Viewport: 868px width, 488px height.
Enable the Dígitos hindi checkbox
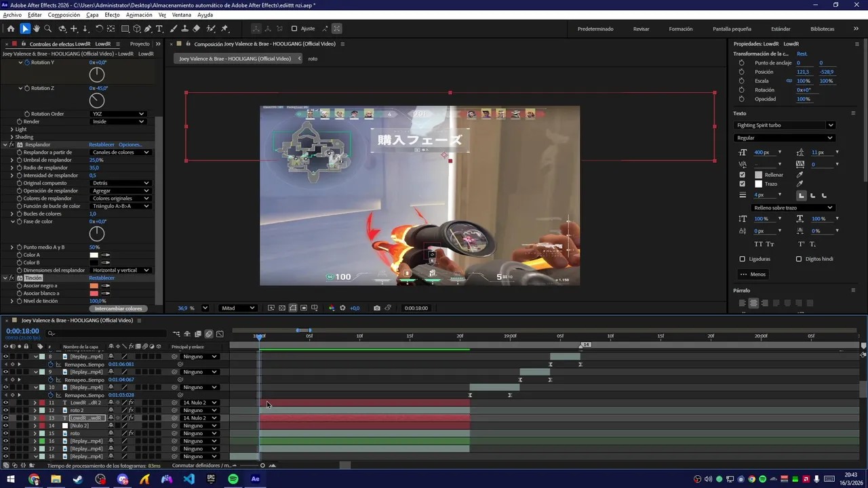click(798, 259)
